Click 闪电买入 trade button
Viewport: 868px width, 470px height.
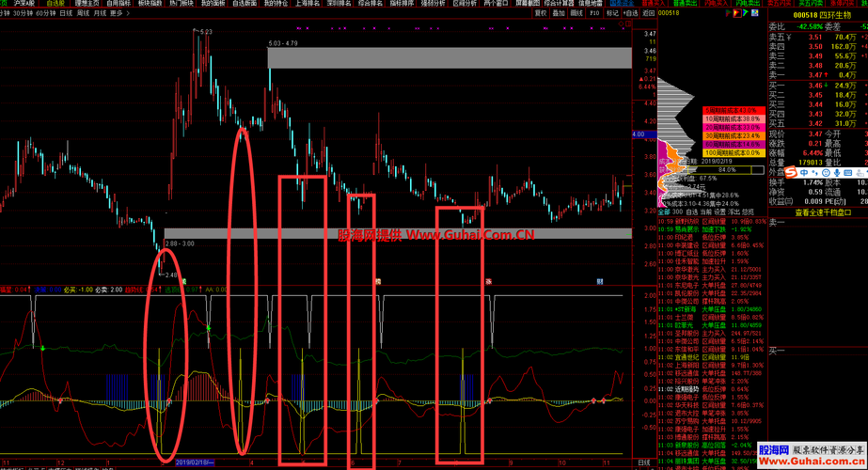717,4
